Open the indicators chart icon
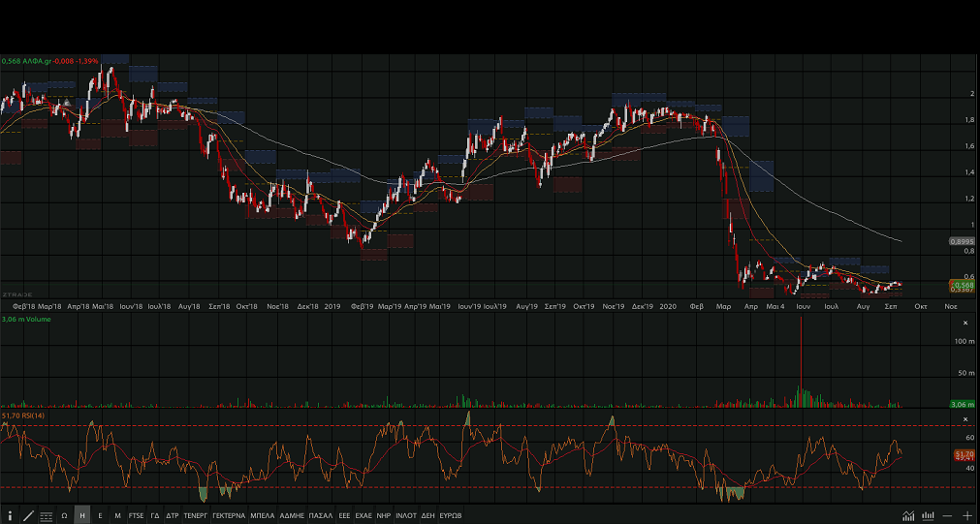 click(x=908, y=516)
